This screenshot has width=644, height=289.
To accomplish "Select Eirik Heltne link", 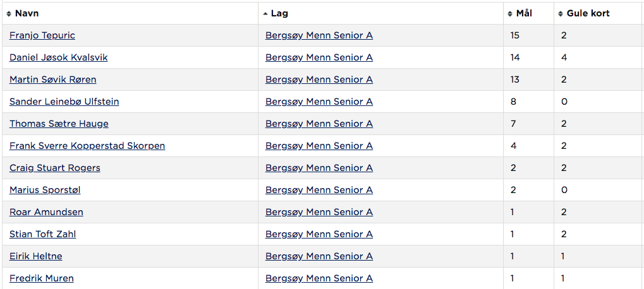I will click(36, 257).
